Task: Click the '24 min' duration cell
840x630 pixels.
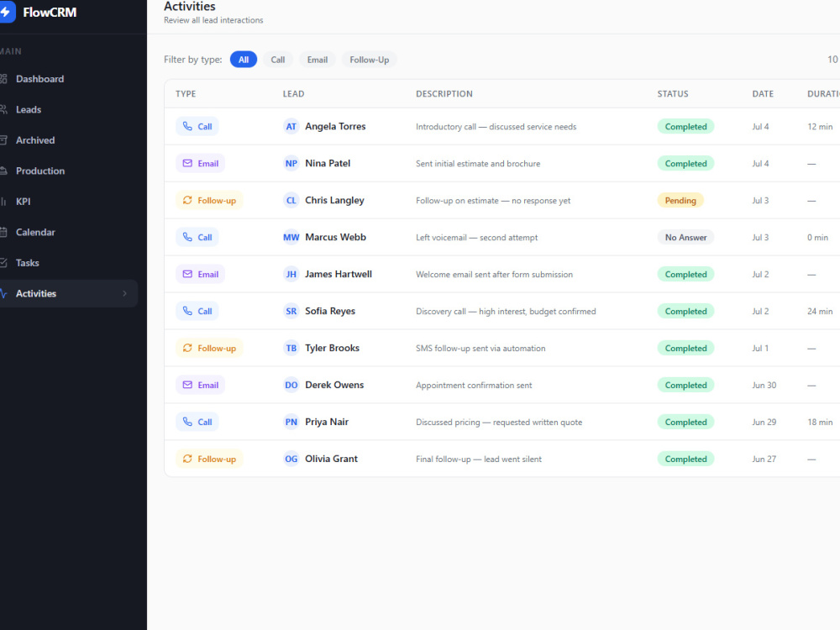Action: 820,312
